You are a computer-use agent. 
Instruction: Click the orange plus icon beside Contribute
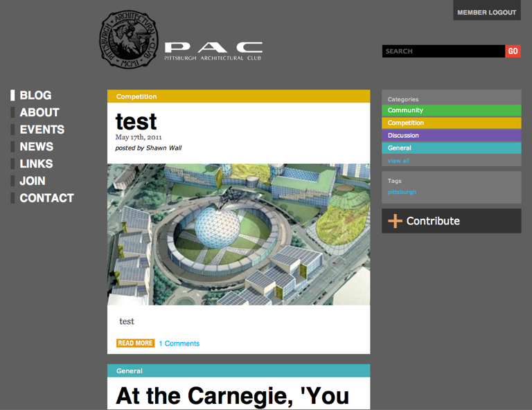[x=395, y=221]
